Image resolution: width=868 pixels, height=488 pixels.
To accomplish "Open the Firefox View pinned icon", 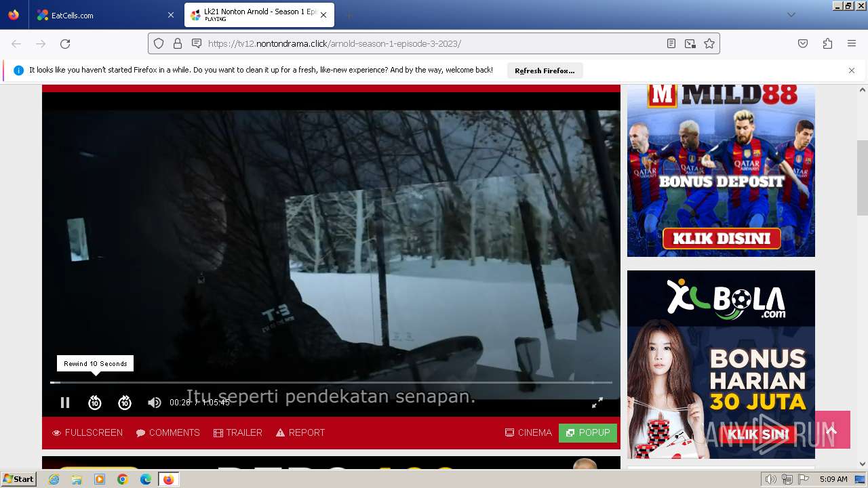I will point(14,15).
